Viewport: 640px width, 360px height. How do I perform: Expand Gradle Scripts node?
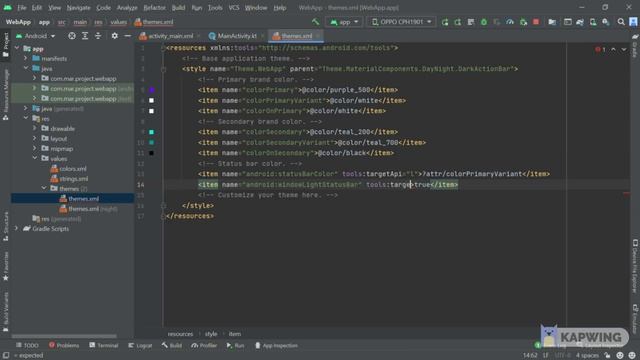point(17,229)
